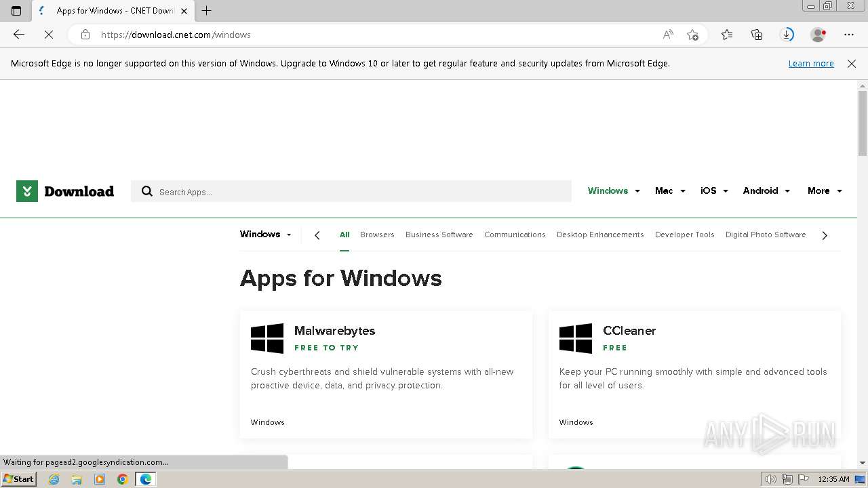Click the browser Back arrow
This screenshot has width=868, height=488.
[x=19, y=35]
